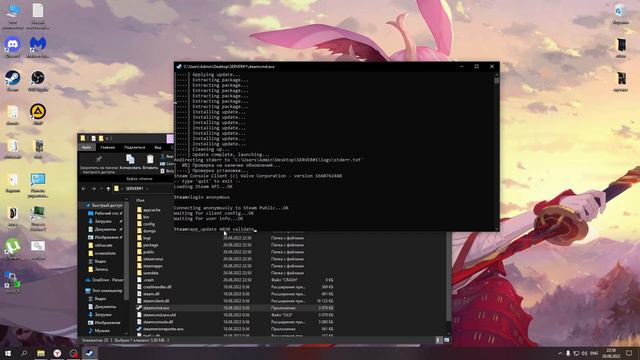Open File Explorer from the taskbar
This screenshot has height=360, width=640.
[x=41, y=353]
